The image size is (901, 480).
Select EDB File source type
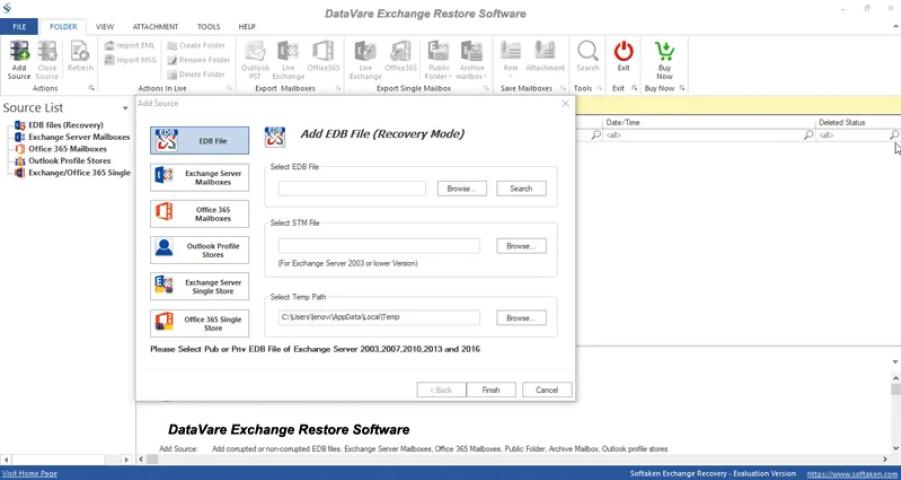(200, 141)
